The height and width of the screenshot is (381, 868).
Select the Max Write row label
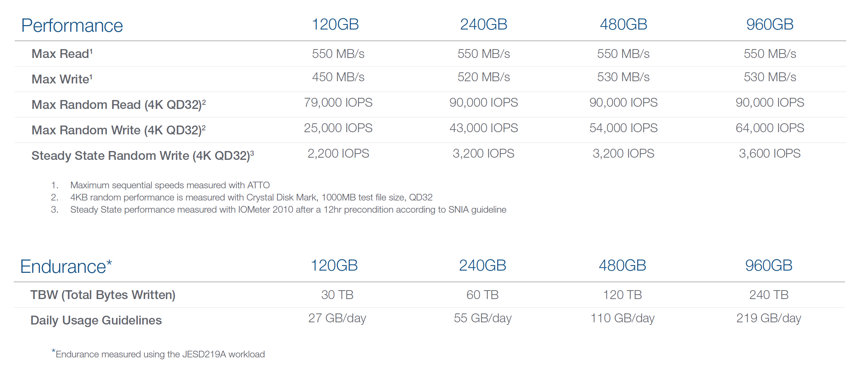[62, 79]
